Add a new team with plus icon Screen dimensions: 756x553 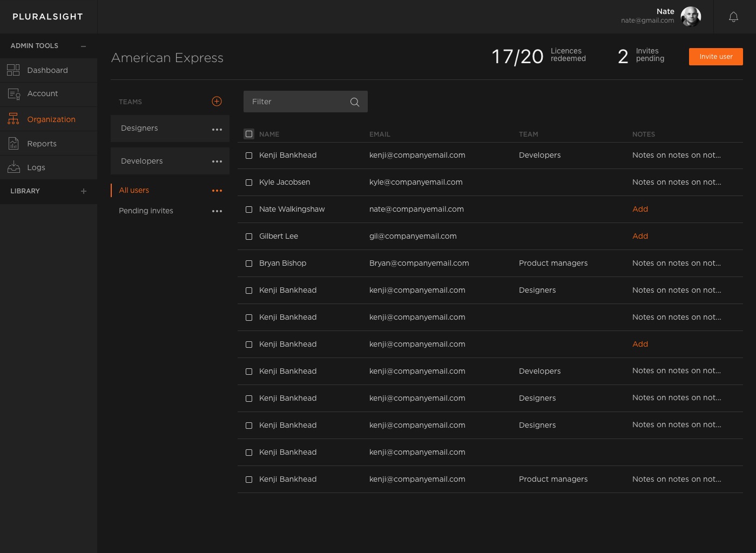coord(217,102)
